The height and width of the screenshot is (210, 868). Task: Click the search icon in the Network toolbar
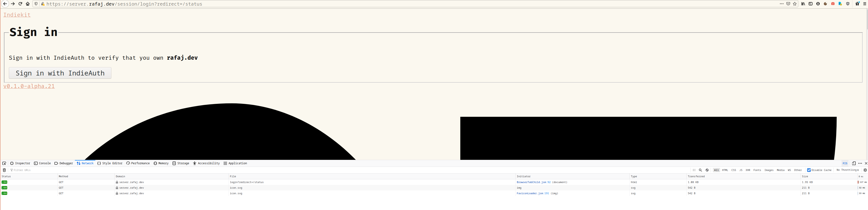(701, 170)
